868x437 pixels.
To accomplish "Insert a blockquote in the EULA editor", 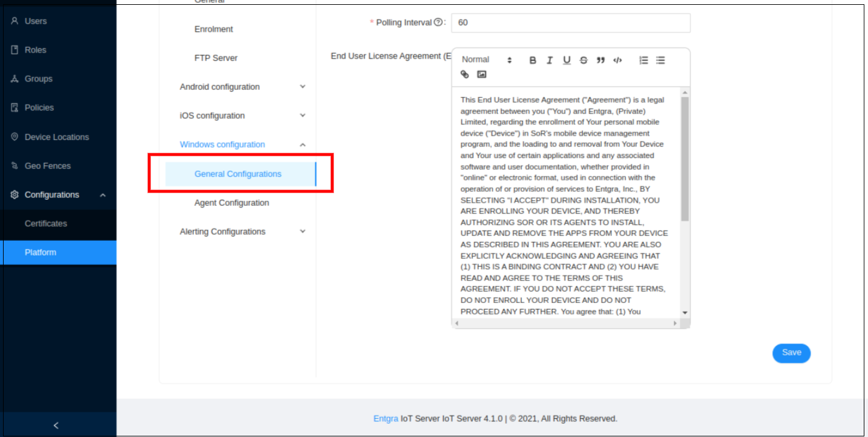I will click(600, 59).
